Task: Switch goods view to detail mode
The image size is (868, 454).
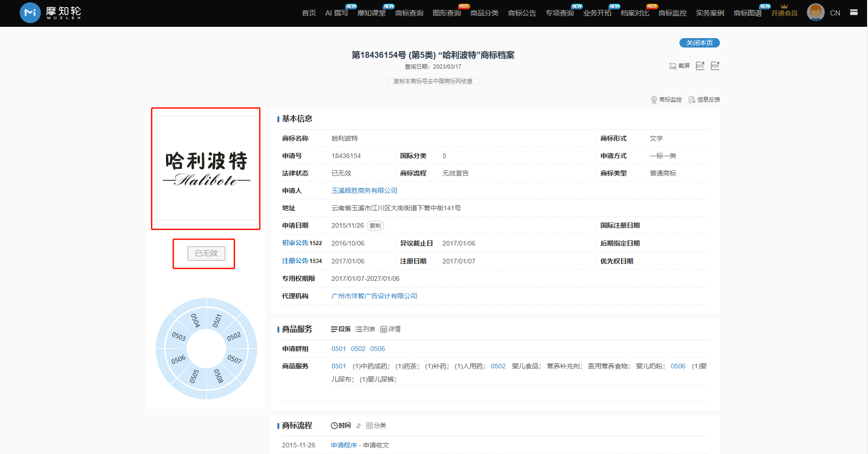Action: (391, 329)
